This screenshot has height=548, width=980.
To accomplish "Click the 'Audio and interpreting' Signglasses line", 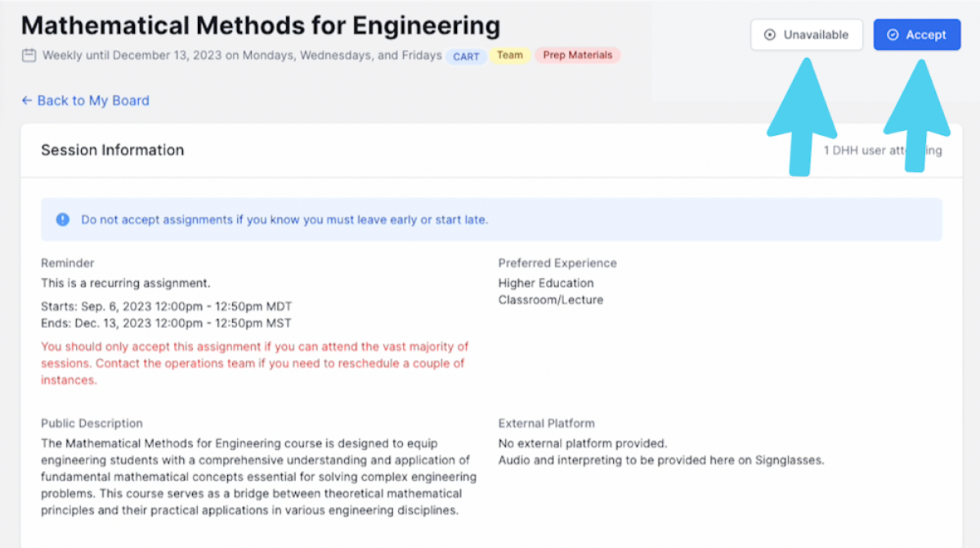I will [x=661, y=460].
